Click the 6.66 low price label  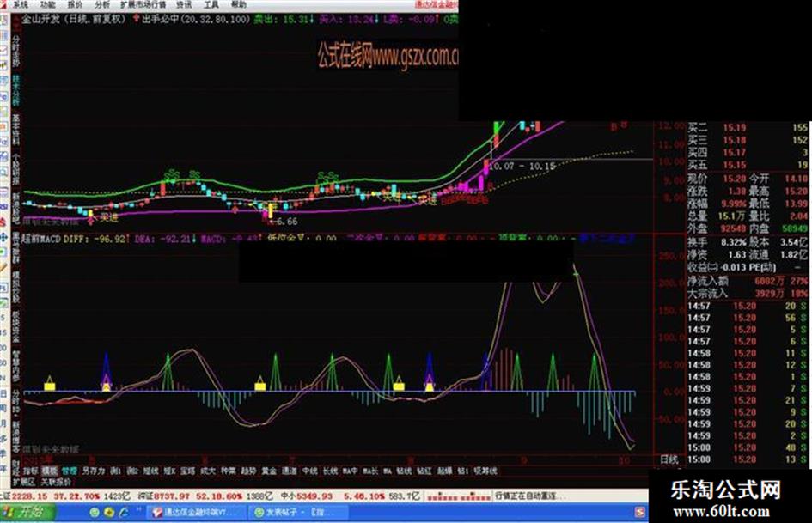pos(287,221)
